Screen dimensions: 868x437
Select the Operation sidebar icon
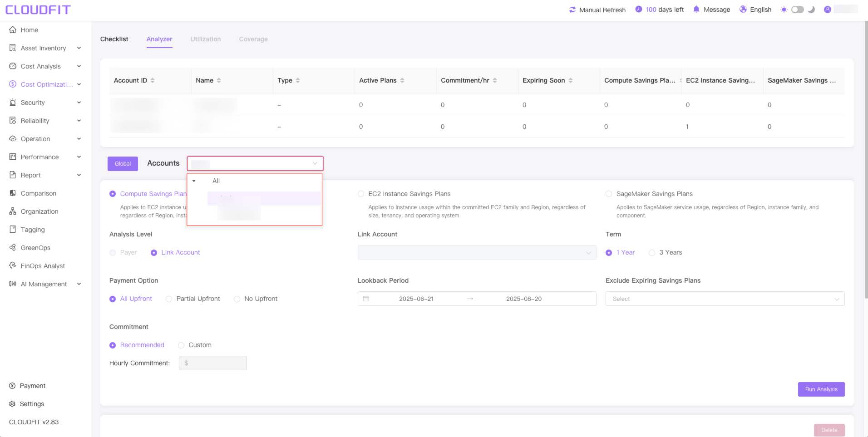click(13, 139)
